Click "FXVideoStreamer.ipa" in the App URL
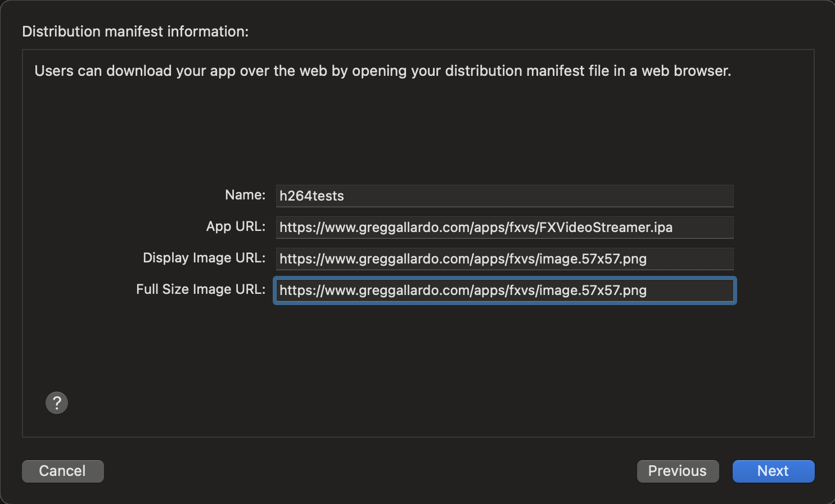Viewport: 835px width, 504px height. click(606, 228)
